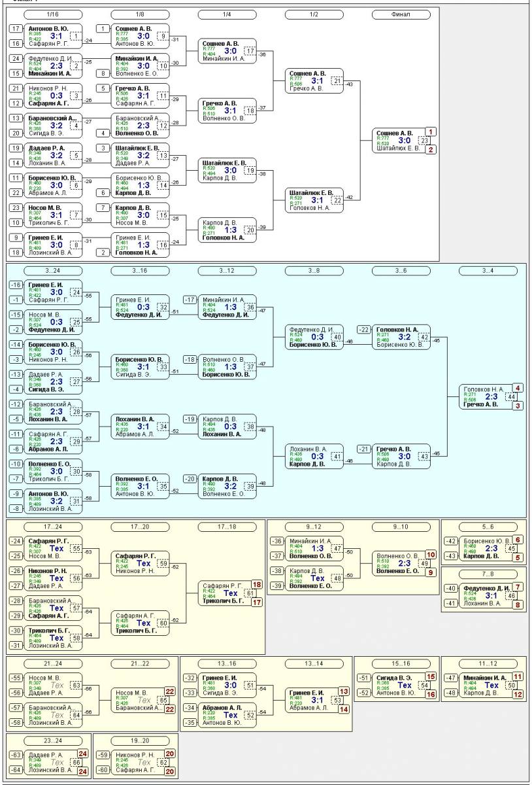Select the "7...8" round header
This screenshot has height=785, width=532.
pyautogui.click(x=488, y=573)
